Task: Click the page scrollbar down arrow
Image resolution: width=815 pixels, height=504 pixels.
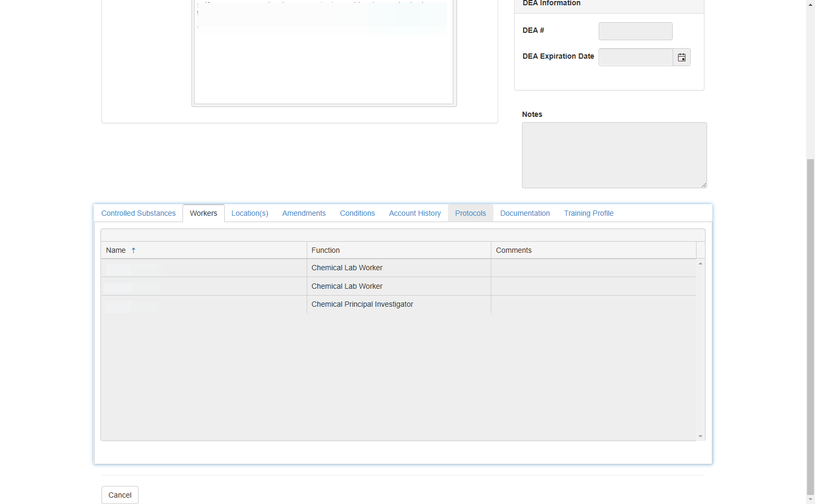Action: (x=810, y=500)
